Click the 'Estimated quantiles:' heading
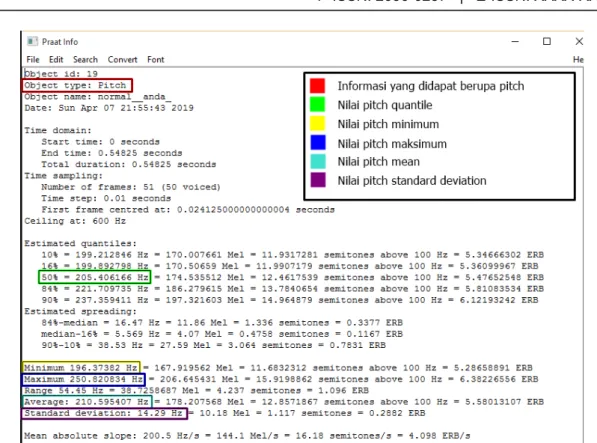The image size is (597, 443). coord(81,244)
